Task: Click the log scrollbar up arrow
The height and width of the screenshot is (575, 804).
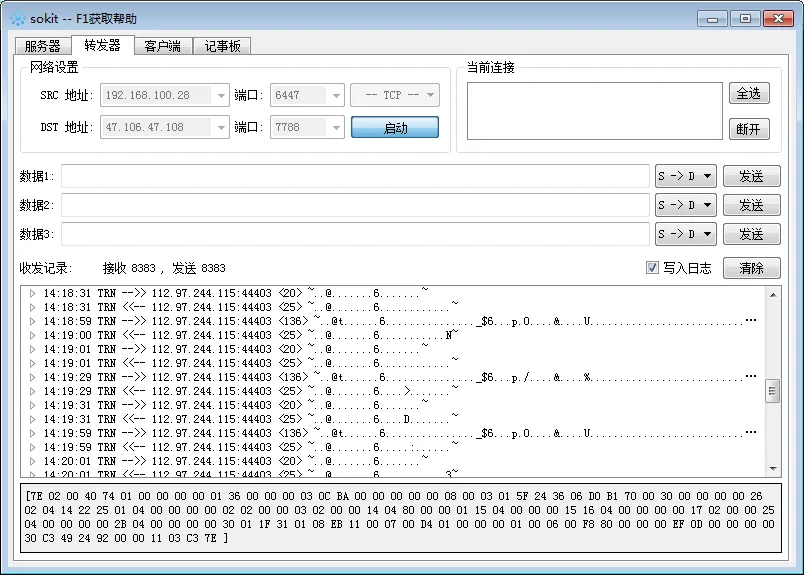Action: (x=773, y=294)
